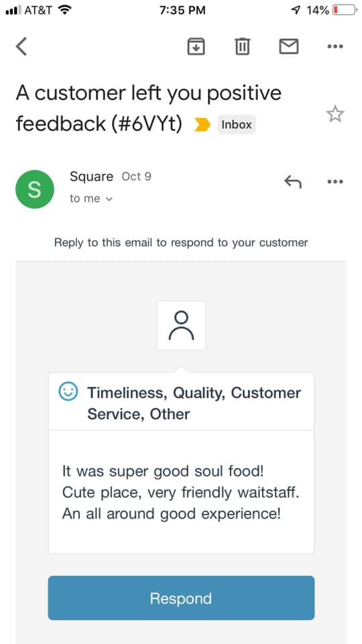Select the customer feedback comment text
This screenshot has height=644, width=362.
click(x=181, y=492)
